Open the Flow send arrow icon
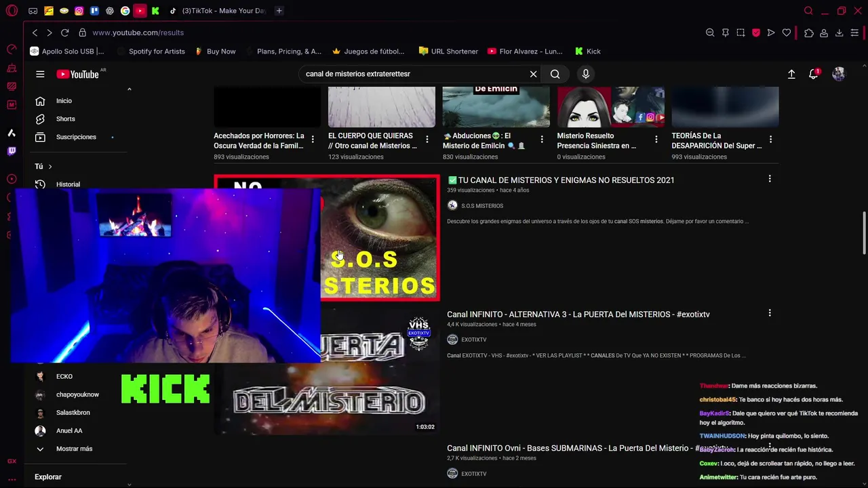 coord(771,33)
